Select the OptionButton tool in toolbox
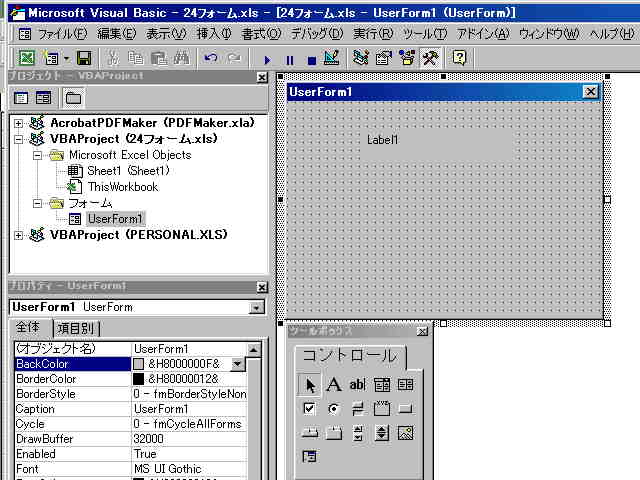This screenshot has height=480, width=640. 334,409
